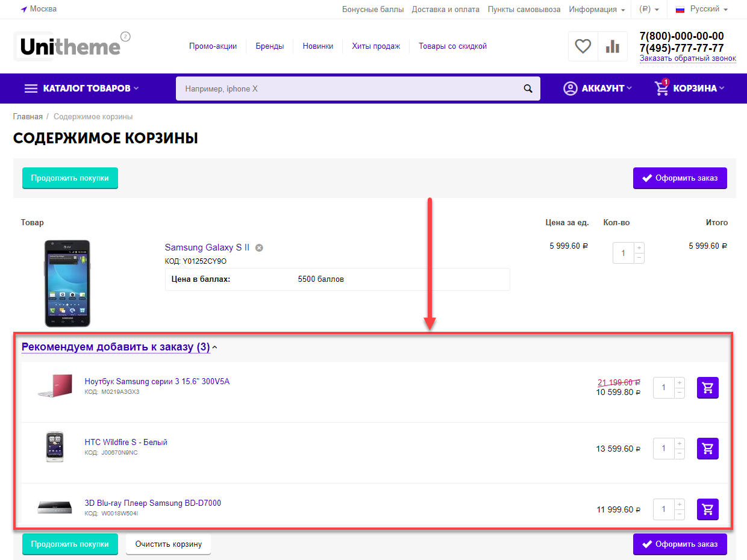Click the Blu-ray player thumbnail
Screen dimensions: 747x560
pyautogui.click(x=55, y=507)
